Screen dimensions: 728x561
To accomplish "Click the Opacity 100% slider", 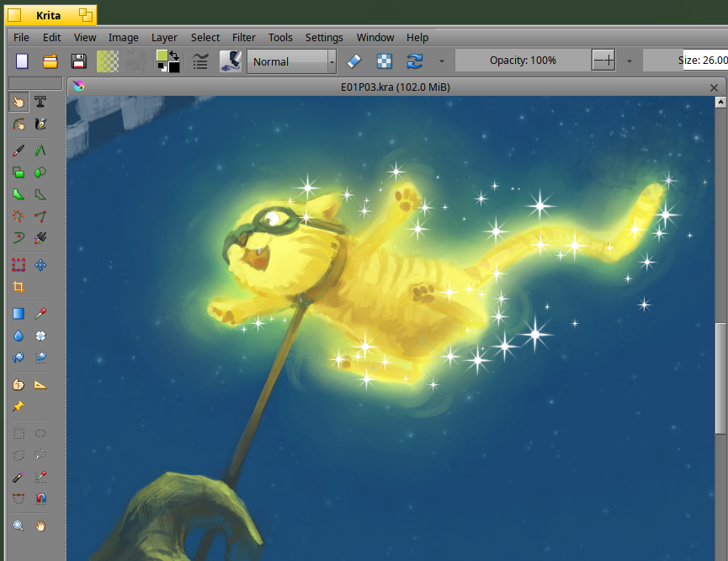I will click(x=523, y=61).
